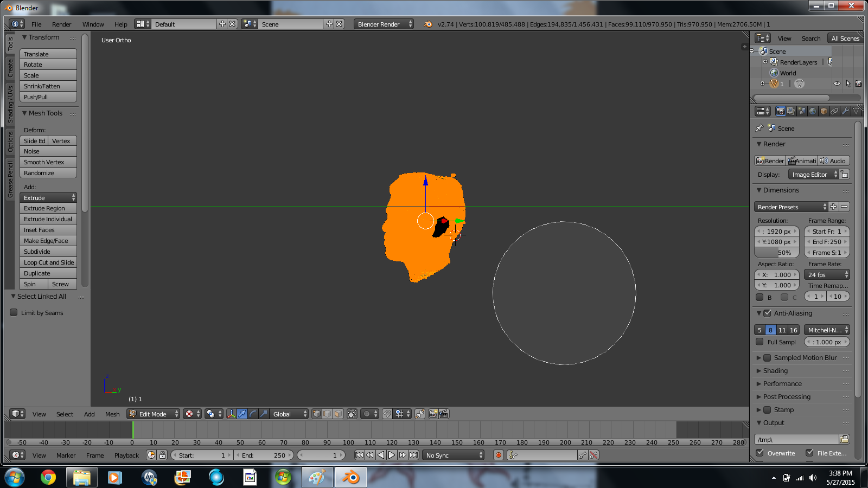The width and height of the screenshot is (868, 488).
Task: Enable Full Sample checkbox
Action: coord(759,342)
